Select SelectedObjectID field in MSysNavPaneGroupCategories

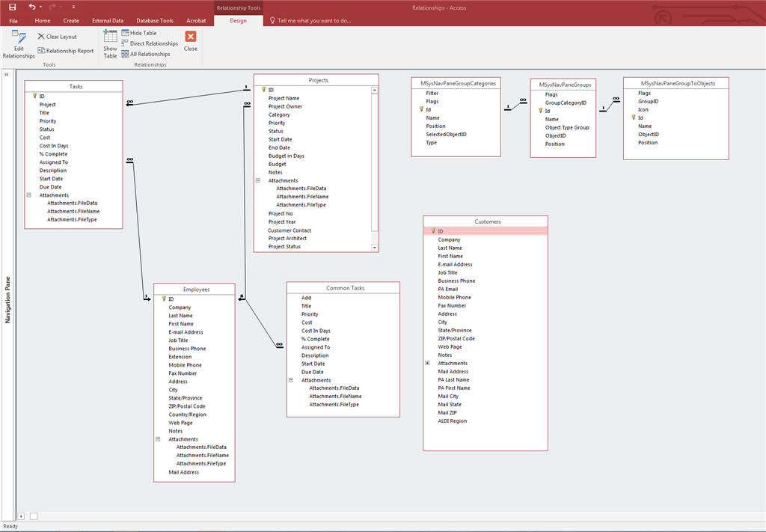pos(446,135)
